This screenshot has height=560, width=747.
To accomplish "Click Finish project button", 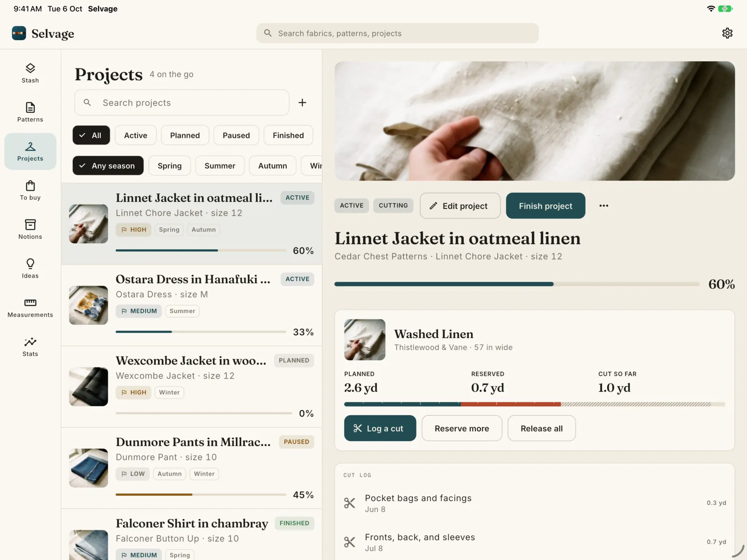I will click(545, 206).
